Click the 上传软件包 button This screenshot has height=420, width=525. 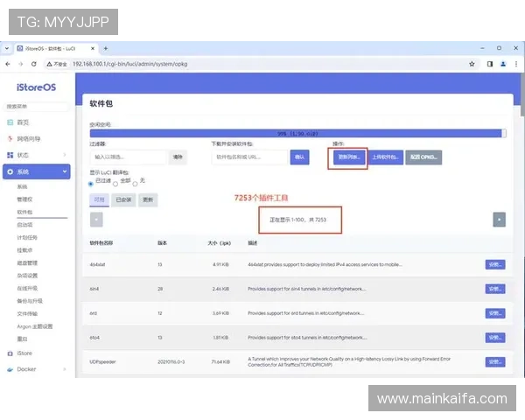coord(384,157)
